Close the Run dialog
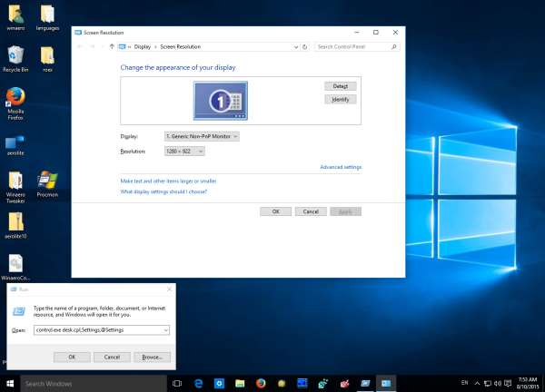Image resolution: width=545 pixels, height=392 pixels. 169,289
